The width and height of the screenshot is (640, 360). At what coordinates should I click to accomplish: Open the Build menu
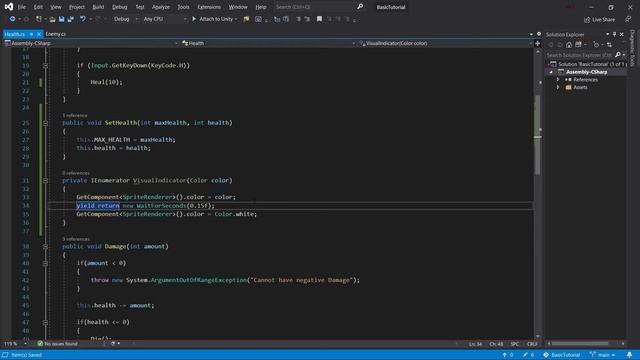pyautogui.click(x=98, y=7)
